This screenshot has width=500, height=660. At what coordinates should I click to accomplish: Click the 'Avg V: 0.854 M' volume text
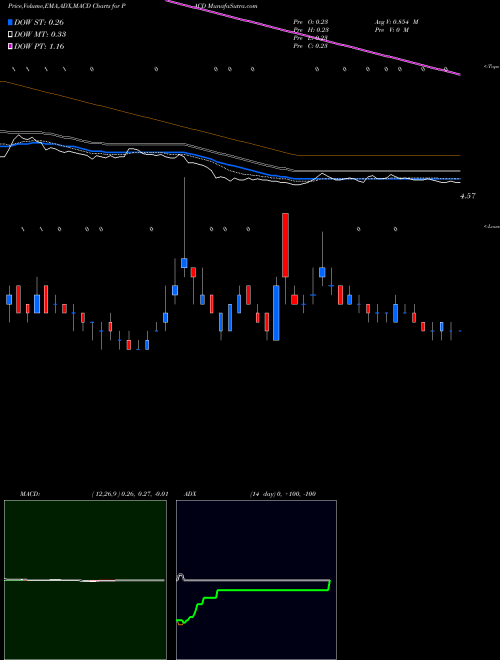(397, 22)
